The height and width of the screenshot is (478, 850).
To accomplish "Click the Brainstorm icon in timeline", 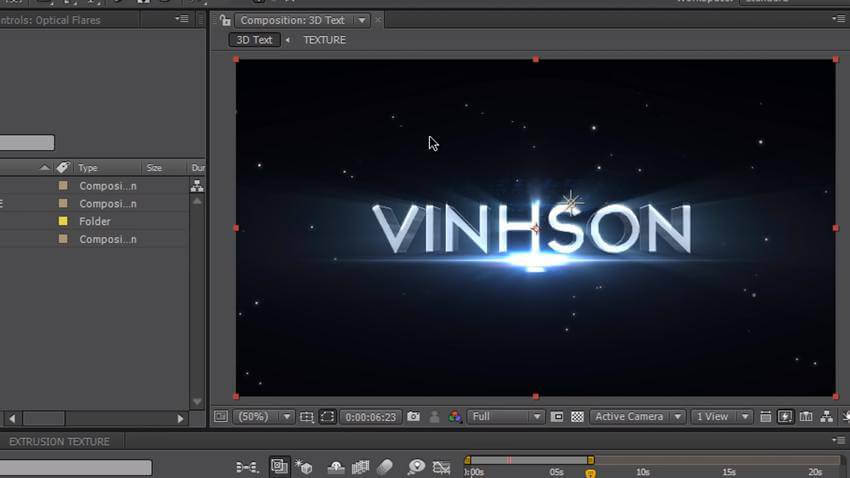I will [x=416, y=467].
